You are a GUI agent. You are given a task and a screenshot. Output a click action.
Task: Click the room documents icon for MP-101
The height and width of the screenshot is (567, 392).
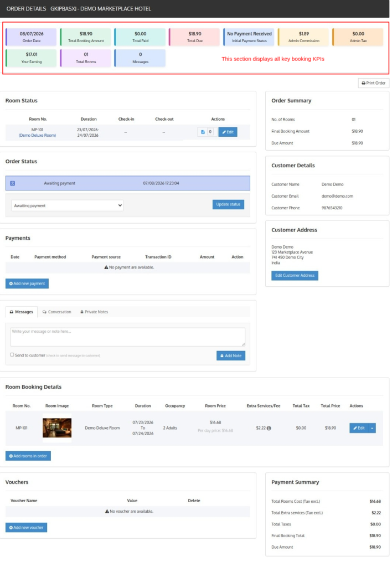(203, 132)
